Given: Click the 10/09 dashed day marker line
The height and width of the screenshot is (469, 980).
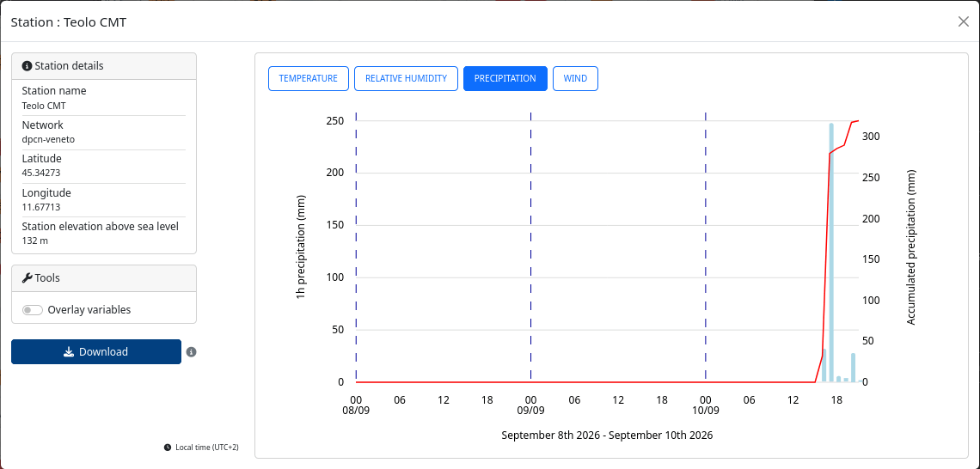Looking at the screenshot, I should [x=706, y=247].
